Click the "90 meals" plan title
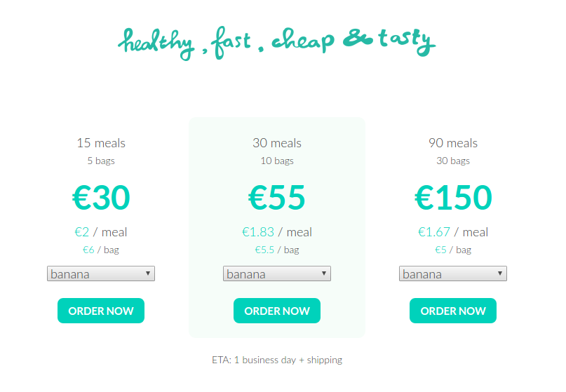566x392 pixels. (453, 143)
